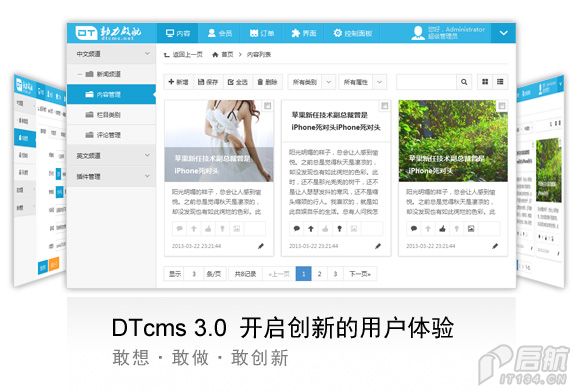The height and width of the screenshot is (392, 580).
Task: Click the middle card's title about iPhone死对头
Action: pyautogui.click(x=336, y=121)
